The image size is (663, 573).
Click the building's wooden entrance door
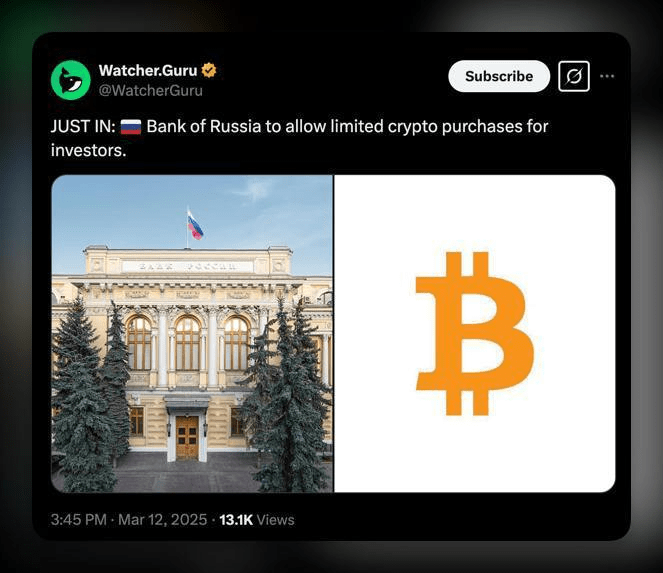pyautogui.click(x=187, y=437)
